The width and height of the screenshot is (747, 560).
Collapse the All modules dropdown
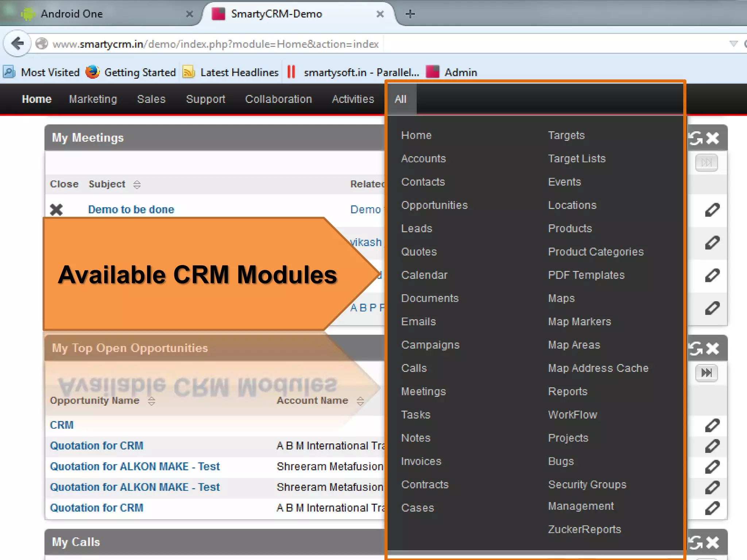400,99
